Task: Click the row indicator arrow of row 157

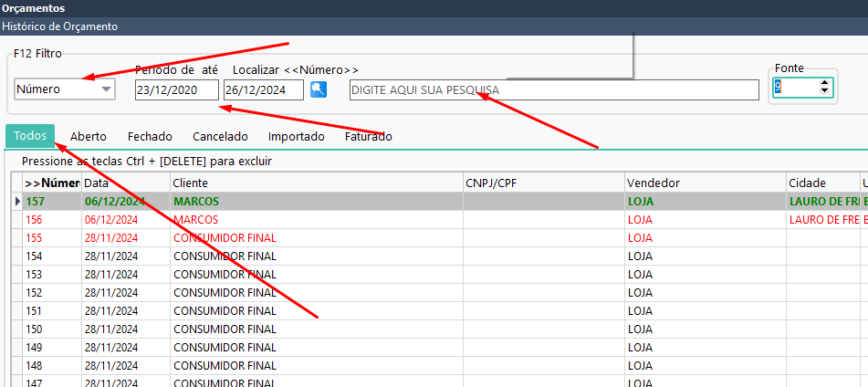Action: point(17,202)
